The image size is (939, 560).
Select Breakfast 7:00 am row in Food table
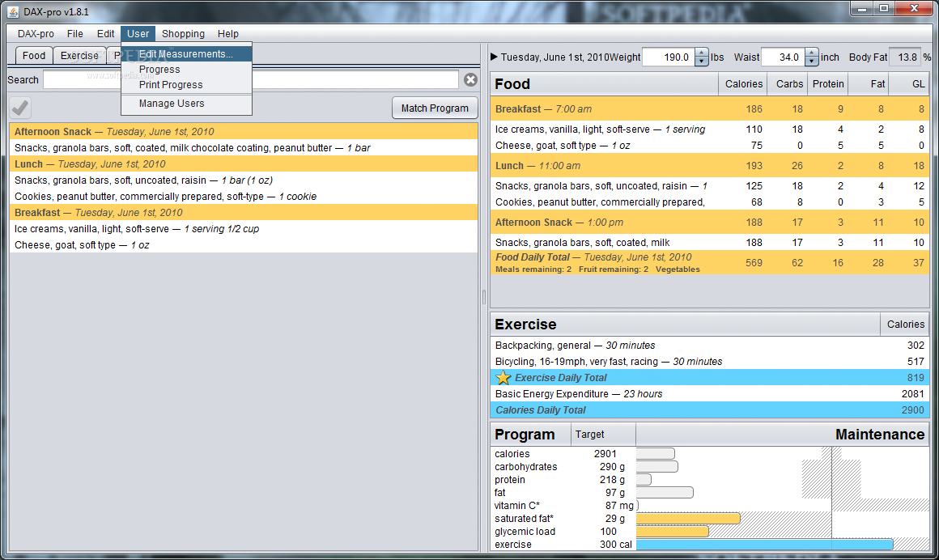pyautogui.click(x=710, y=109)
